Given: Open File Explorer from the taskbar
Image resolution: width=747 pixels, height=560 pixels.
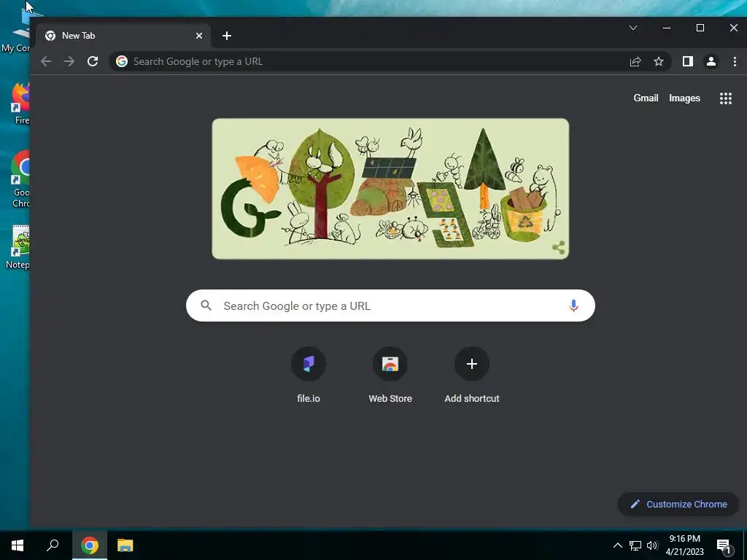Looking at the screenshot, I should point(125,545).
